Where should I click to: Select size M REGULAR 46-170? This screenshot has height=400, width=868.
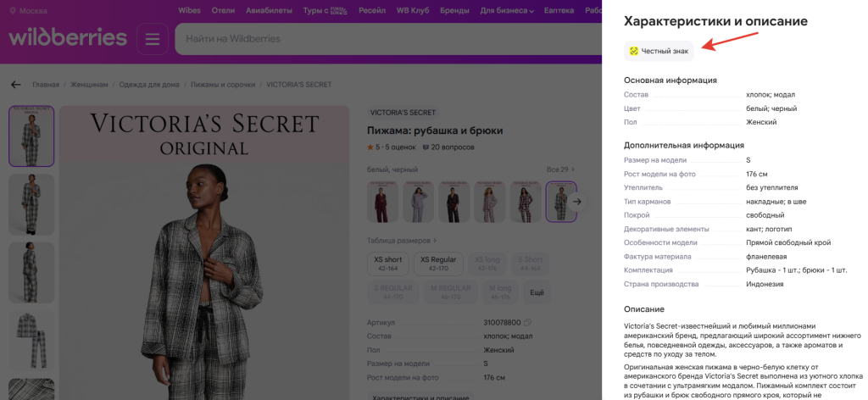tap(450, 292)
